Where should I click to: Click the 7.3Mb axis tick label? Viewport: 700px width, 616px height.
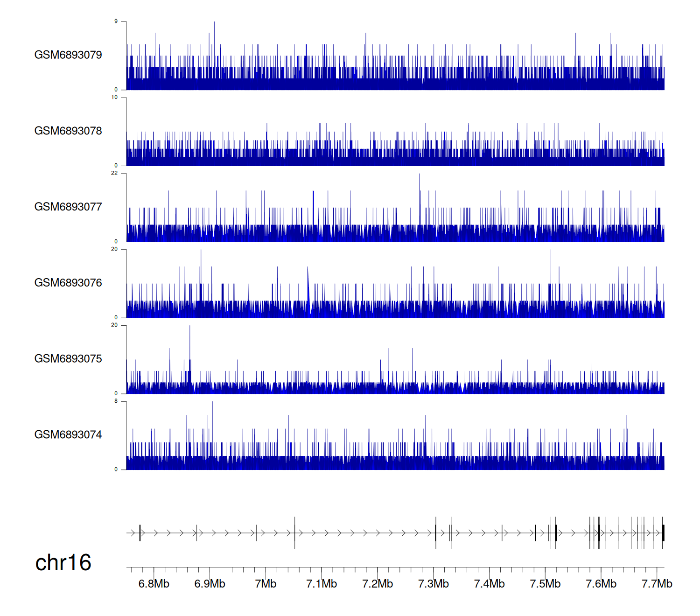tap(434, 584)
